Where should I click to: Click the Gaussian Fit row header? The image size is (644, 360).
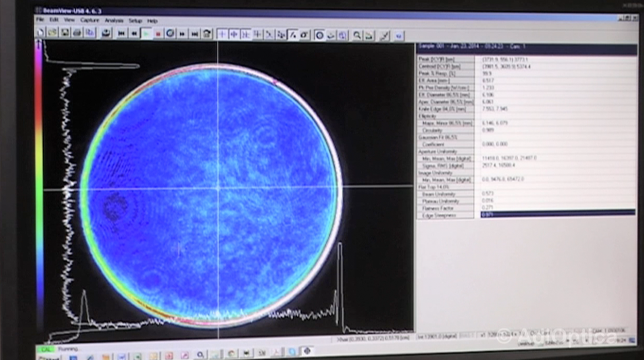click(446, 137)
